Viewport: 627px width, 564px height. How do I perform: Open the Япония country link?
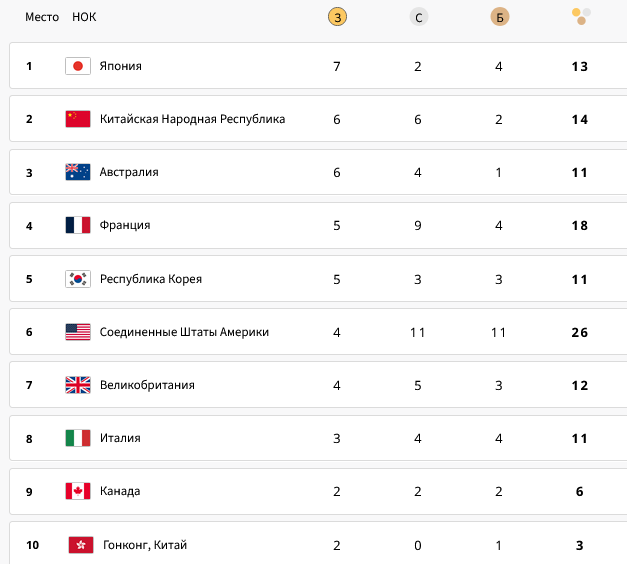(x=121, y=66)
